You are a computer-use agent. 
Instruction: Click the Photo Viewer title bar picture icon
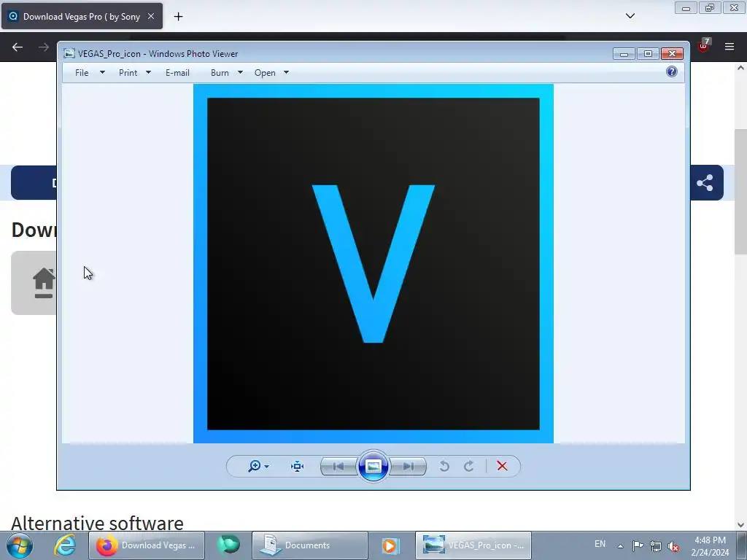[x=69, y=53]
